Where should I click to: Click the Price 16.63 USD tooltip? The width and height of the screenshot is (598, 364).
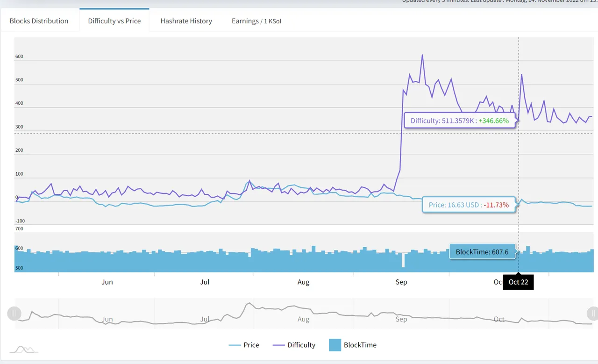(x=469, y=205)
